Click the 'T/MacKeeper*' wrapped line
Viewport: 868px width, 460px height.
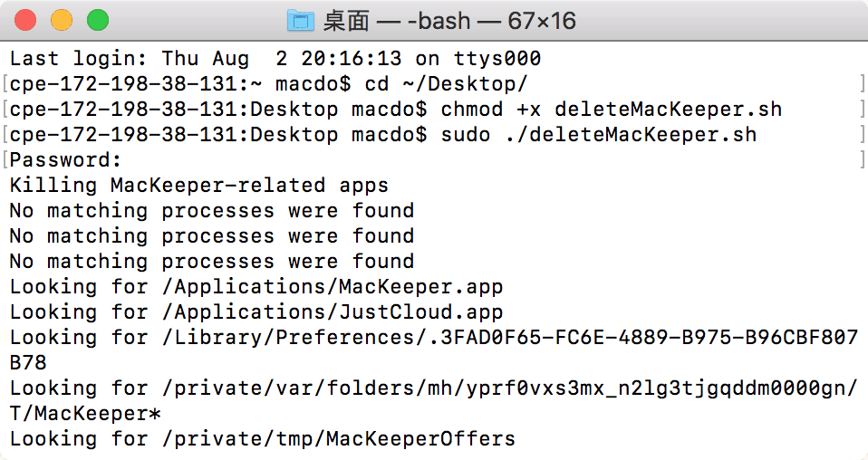click(85, 414)
